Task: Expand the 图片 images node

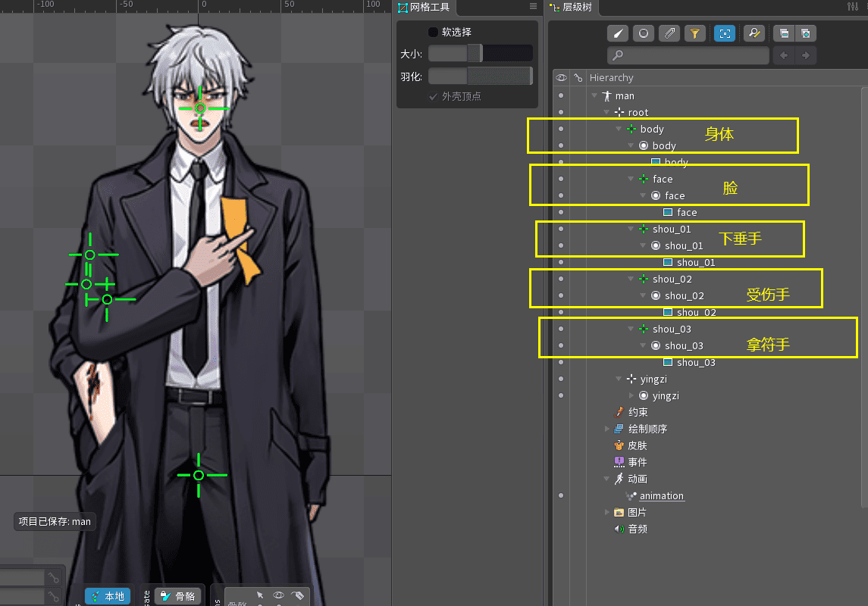Action: coord(606,512)
